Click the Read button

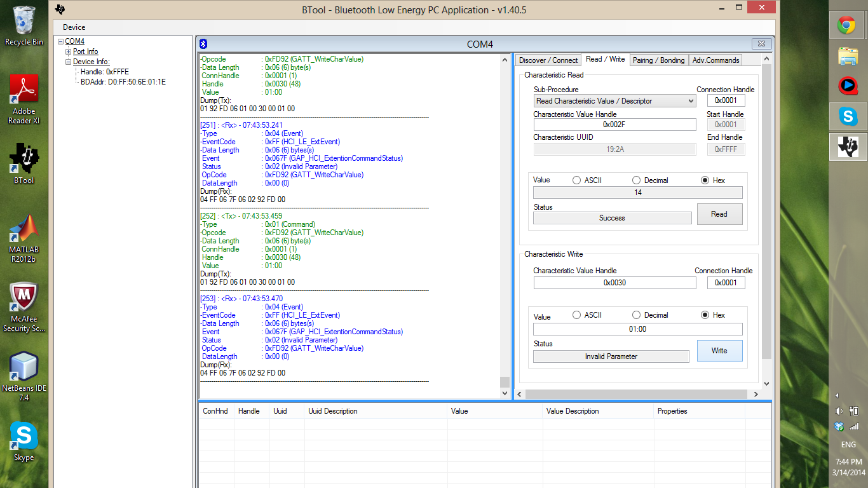click(x=719, y=214)
